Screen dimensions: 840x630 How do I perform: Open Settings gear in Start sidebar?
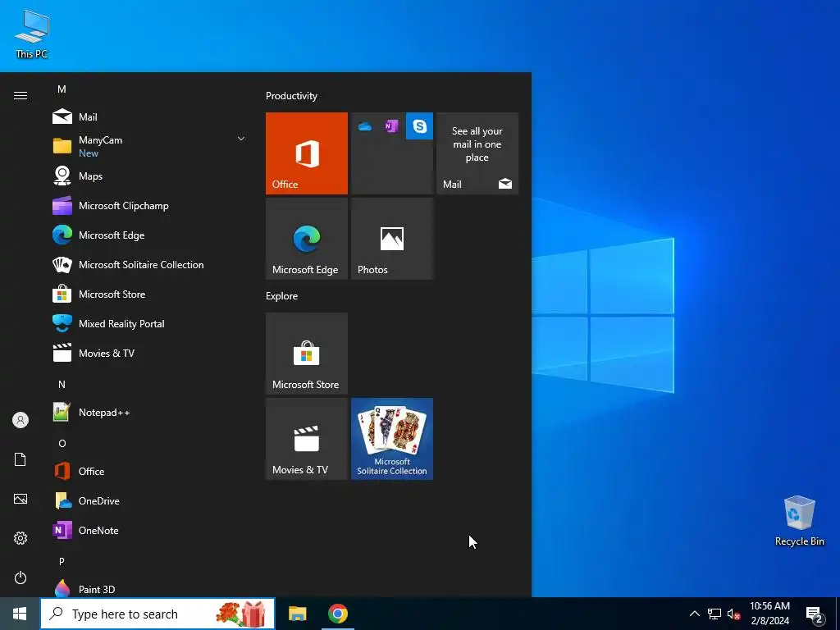point(21,538)
